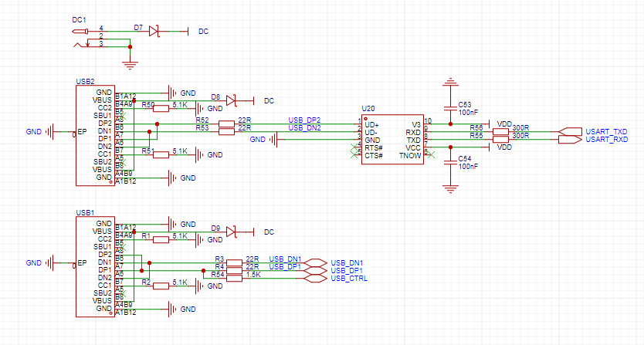Select resistor R54 symbol
The height and width of the screenshot is (345, 644).
click(x=234, y=278)
